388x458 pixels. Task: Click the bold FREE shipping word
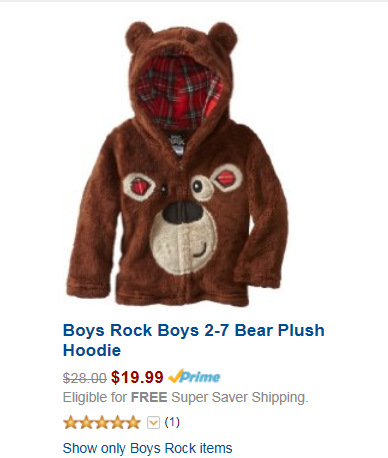pos(149,397)
